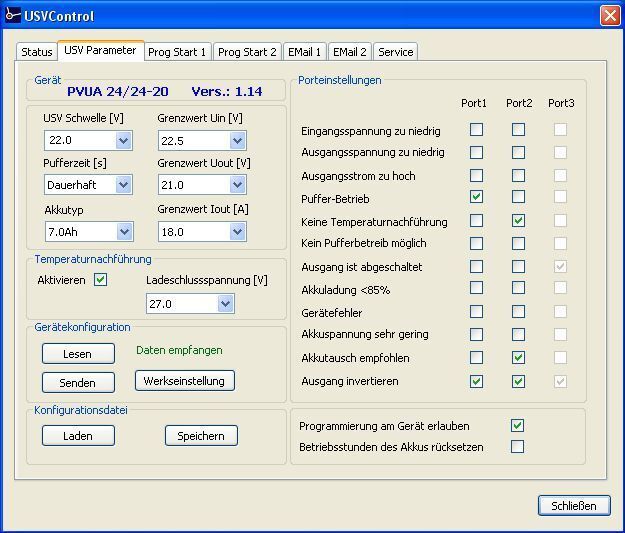This screenshot has height=533, width=625.
Task: Check Akkuspannung sehr gering for Port2
Action: coord(518,334)
